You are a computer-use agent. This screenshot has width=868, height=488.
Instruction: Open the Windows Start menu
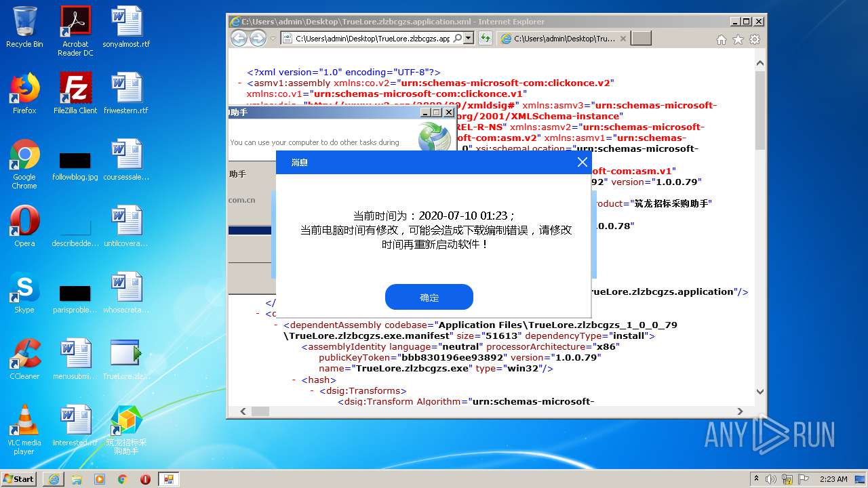(19, 479)
